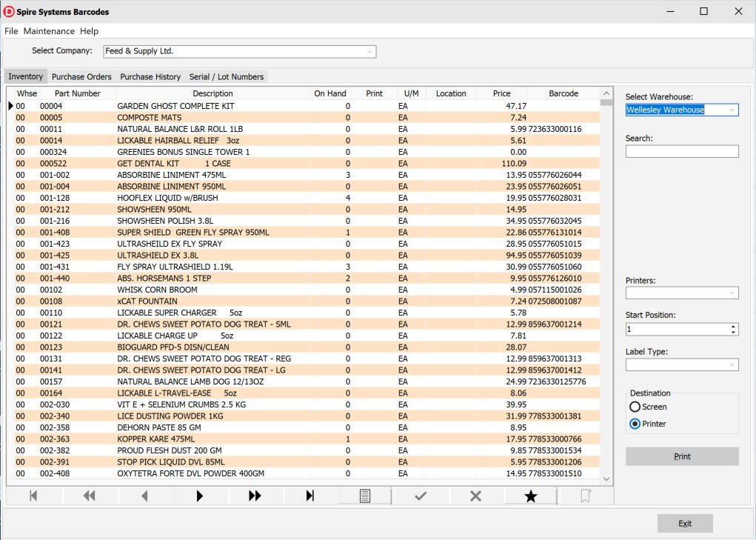This screenshot has width=756, height=540.
Task: Select NATURAL BALANCE L&R ROLL 1LB row
Action: 307,129
